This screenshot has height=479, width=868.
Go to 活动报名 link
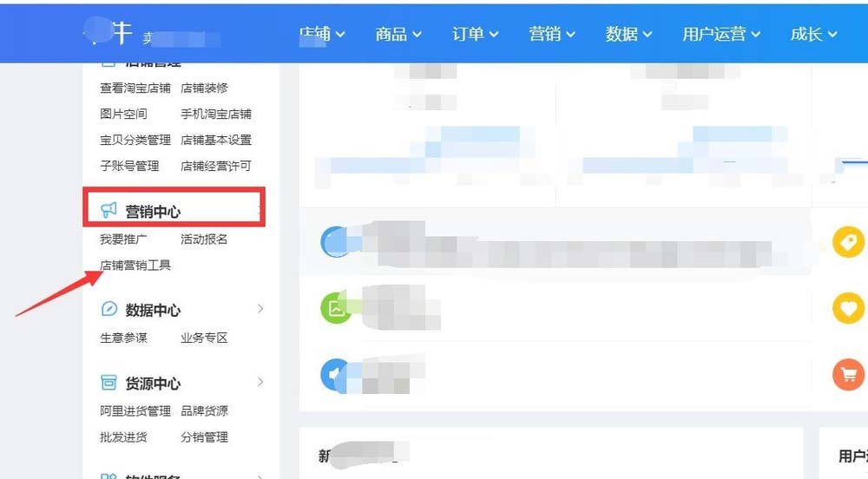[204, 239]
